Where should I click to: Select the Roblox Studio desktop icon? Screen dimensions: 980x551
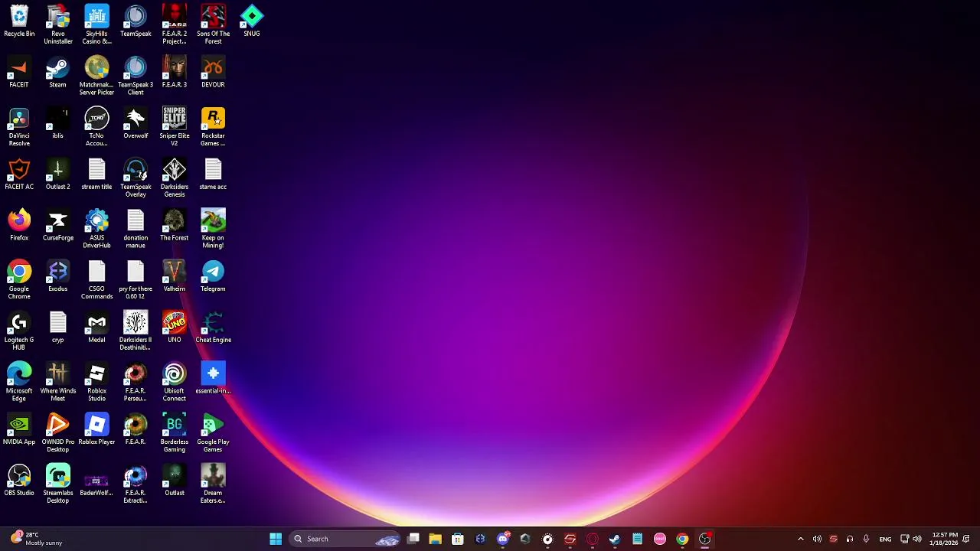(96, 383)
